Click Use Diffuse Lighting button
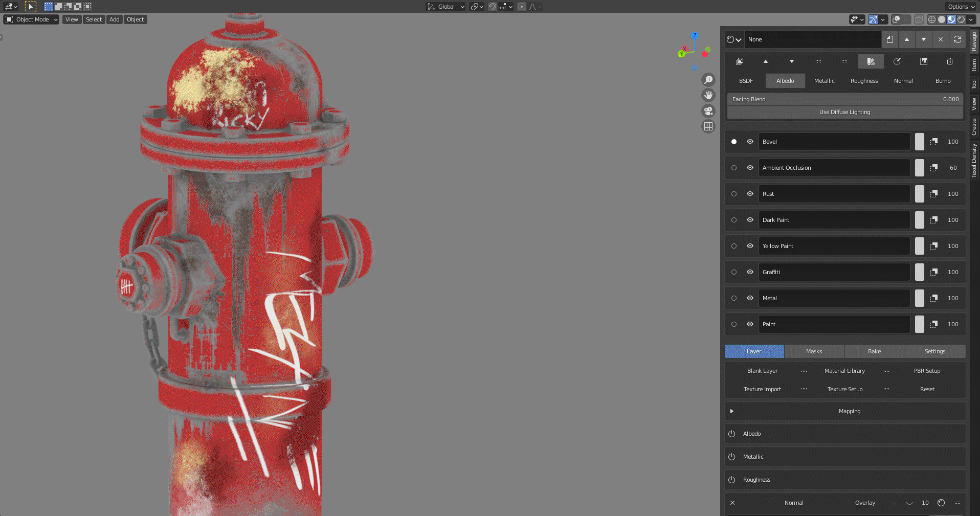The image size is (980, 516). click(845, 112)
